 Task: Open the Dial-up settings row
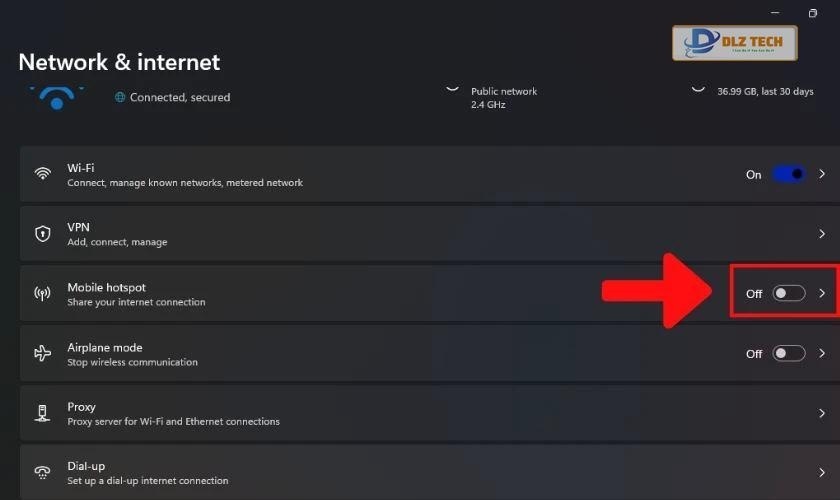420,472
